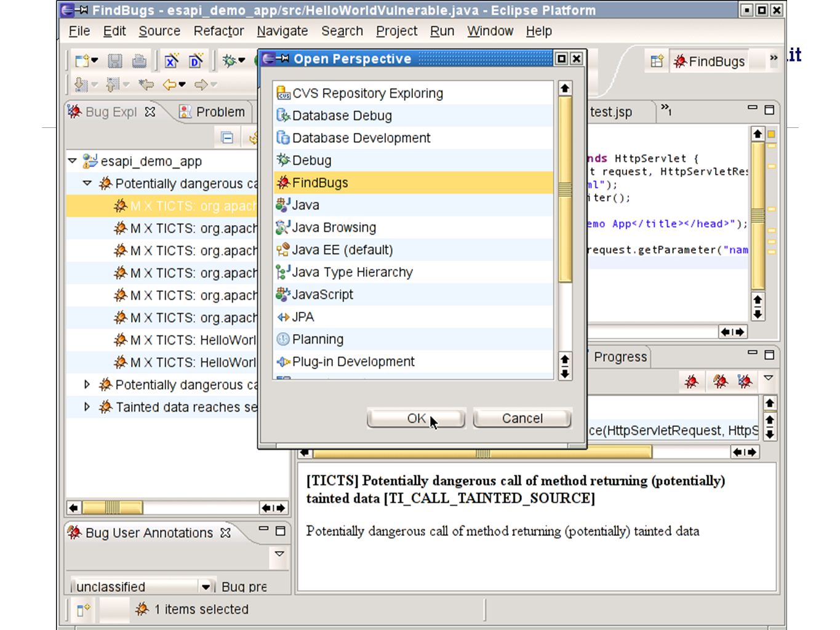Click OK in the Open Perspective dialog
This screenshot has width=840, height=630.
click(416, 418)
